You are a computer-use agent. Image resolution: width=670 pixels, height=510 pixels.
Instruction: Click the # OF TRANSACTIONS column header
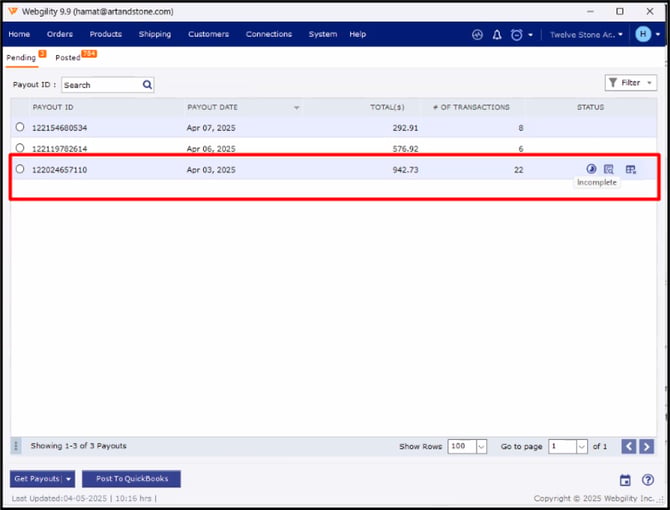[x=471, y=107]
